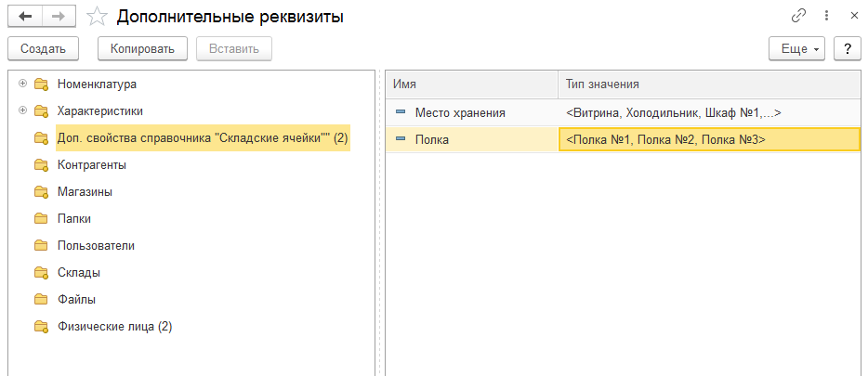Select the Полка value type cell

click(709, 139)
